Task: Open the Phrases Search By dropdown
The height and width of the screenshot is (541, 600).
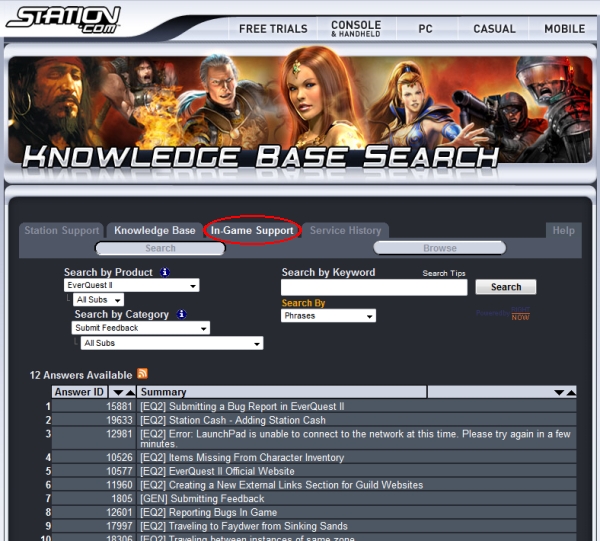Action: click(328, 316)
